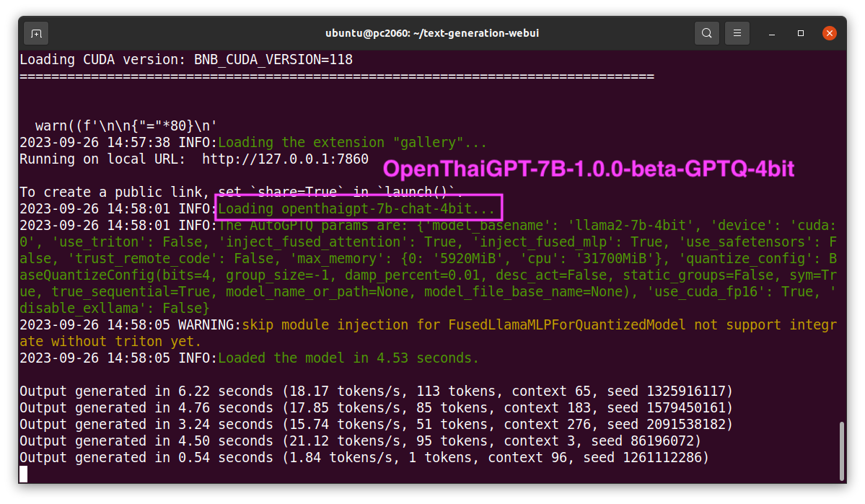Click the text BNB_CUDA_VERSION=118
Image resolution: width=865 pixels, height=504 pixels.
[x=273, y=60]
